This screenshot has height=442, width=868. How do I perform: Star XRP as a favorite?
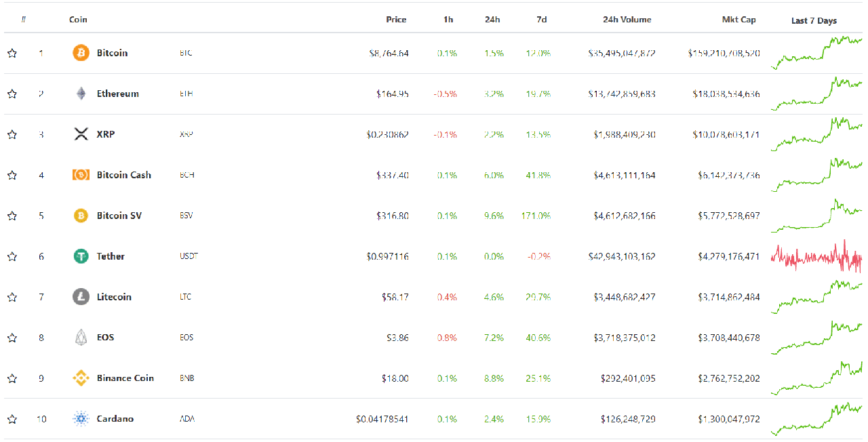(12, 134)
